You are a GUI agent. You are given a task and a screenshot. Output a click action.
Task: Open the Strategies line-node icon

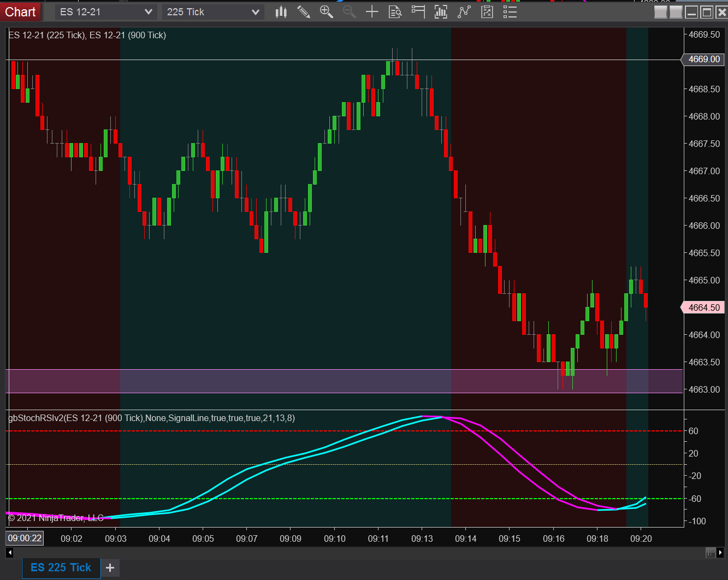point(464,11)
